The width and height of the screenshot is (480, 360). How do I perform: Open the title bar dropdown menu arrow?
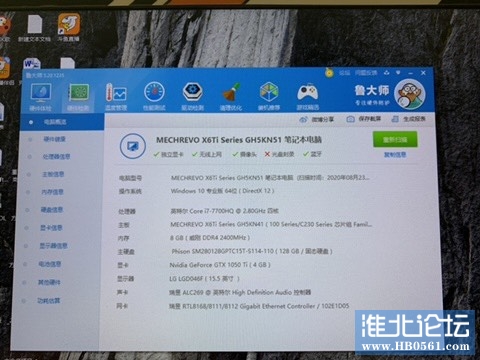(398, 72)
